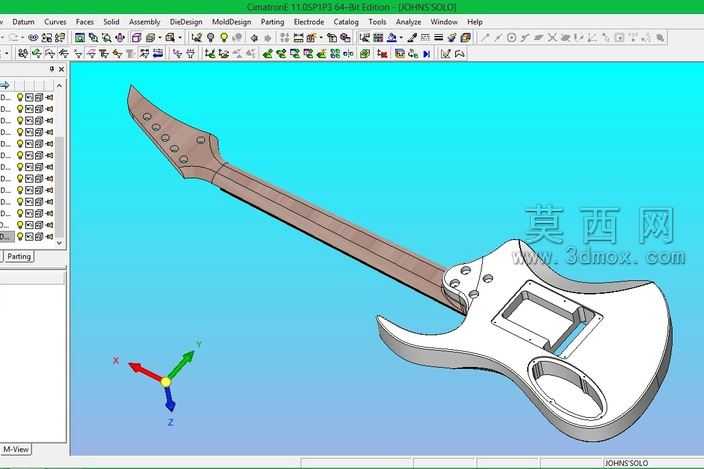The height and width of the screenshot is (469, 704).
Task: Click the eye-shaped icon in top toolbar
Action: pyautogui.click(x=33, y=38)
